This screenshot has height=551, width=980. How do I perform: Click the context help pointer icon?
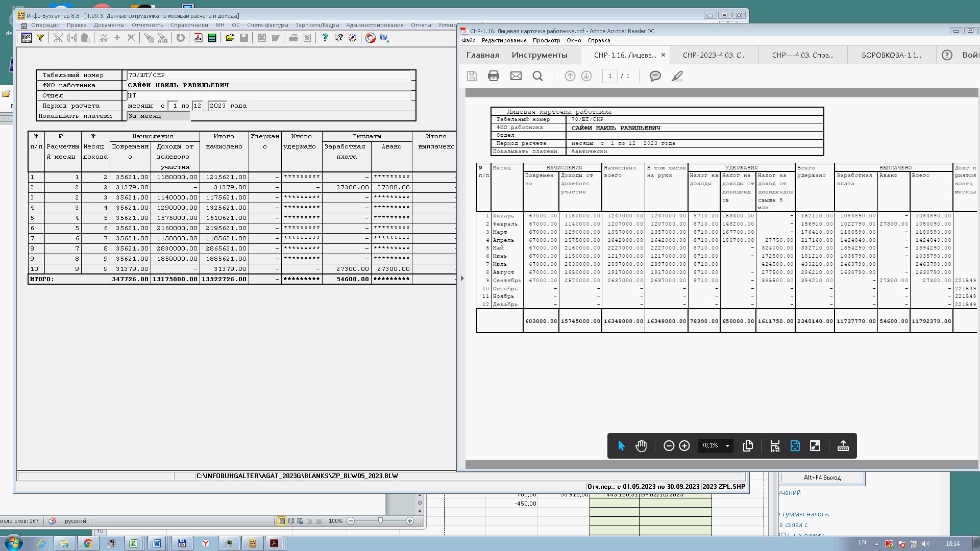pyautogui.click(x=338, y=38)
